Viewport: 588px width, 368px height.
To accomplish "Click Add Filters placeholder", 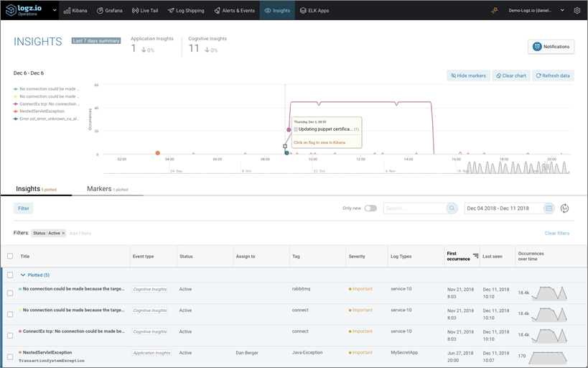I will pyautogui.click(x=80, y=233).
